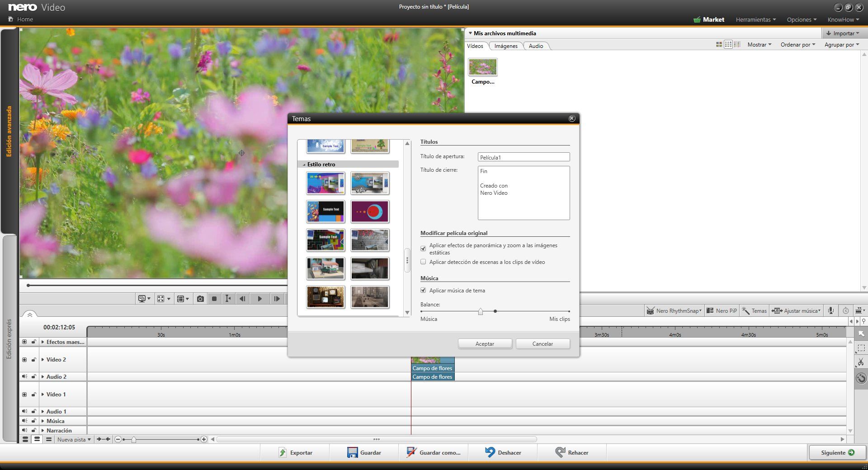Click the play button under the preview
This screenshot has width=868, height=470.
259,299
